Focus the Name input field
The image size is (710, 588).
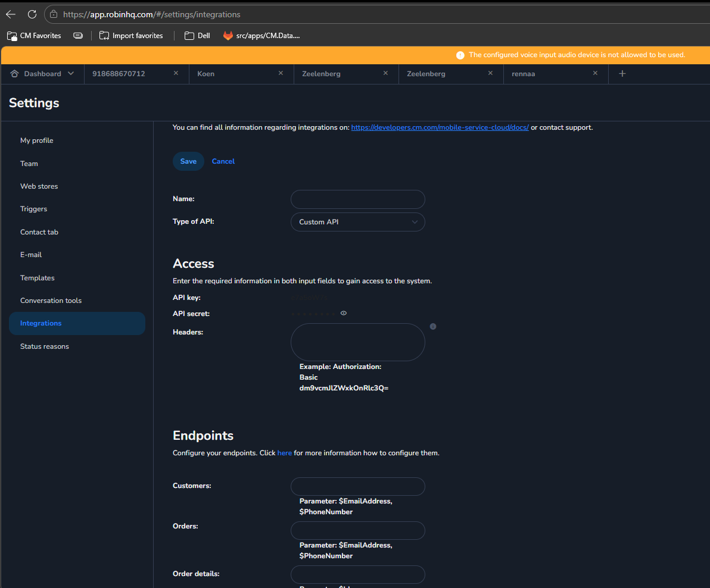358,199
